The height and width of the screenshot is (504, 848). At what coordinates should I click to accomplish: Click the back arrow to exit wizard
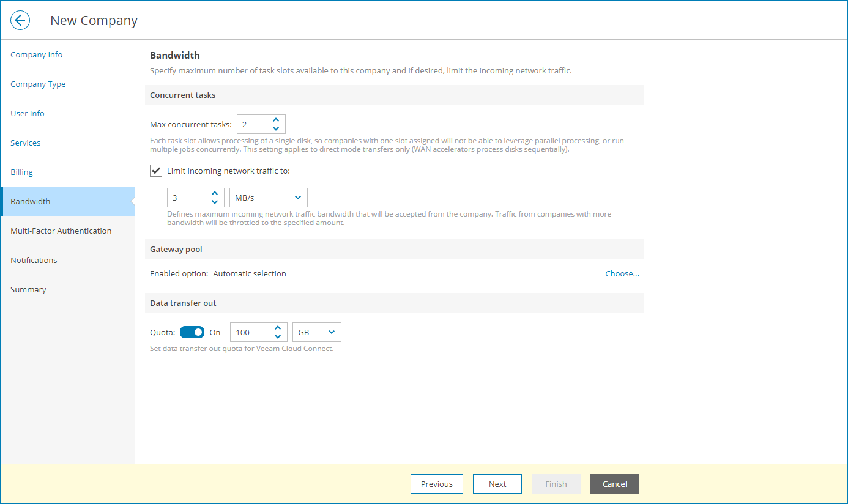(x=20, y=20)
